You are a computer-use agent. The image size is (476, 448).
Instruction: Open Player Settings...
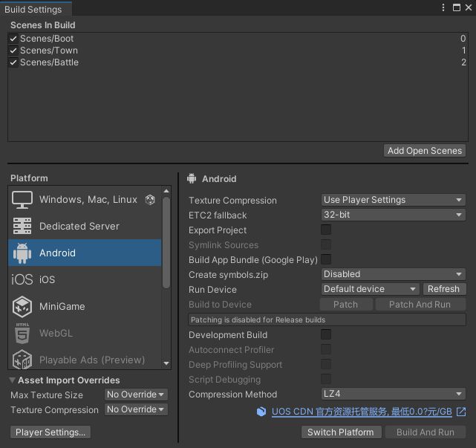(x=50, y=432)
